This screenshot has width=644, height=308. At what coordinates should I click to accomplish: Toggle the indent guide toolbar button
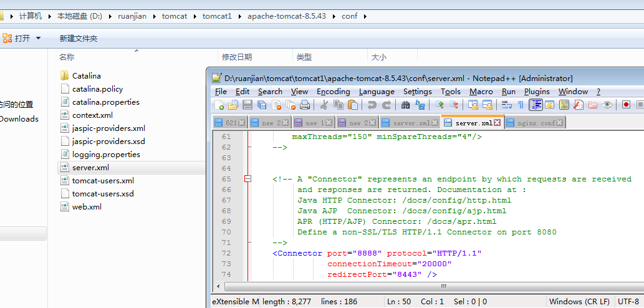click(x=536, y=105)
